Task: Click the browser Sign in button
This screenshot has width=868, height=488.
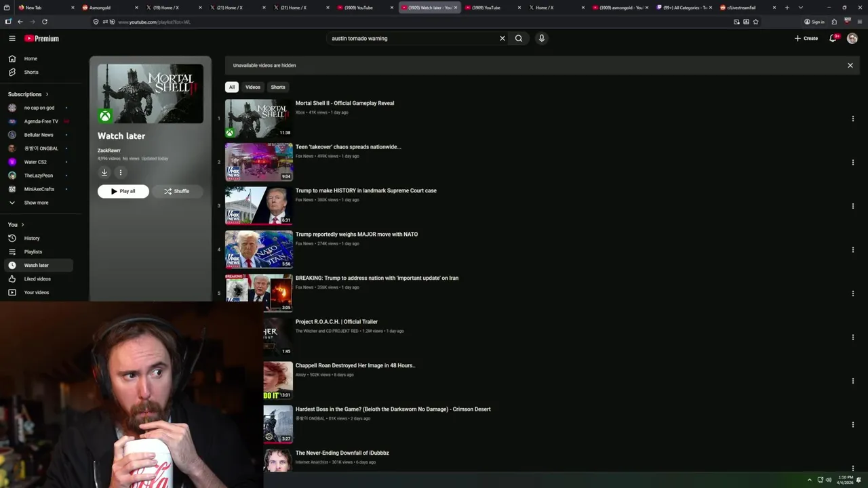Action: pos(814,22)
